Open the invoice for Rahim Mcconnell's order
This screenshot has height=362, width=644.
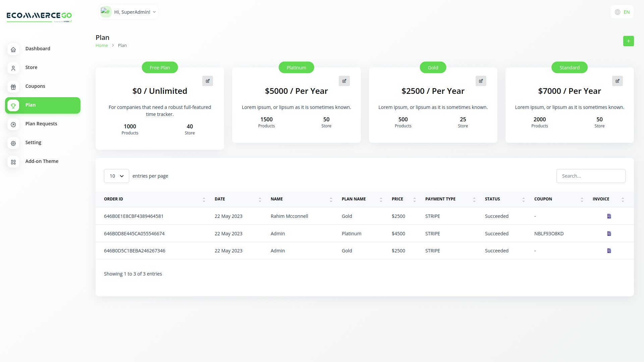point(609,216)
